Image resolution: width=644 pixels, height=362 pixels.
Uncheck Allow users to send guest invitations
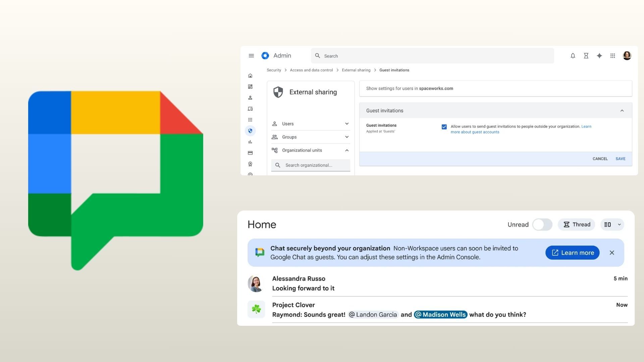click(x=444, y=127)
